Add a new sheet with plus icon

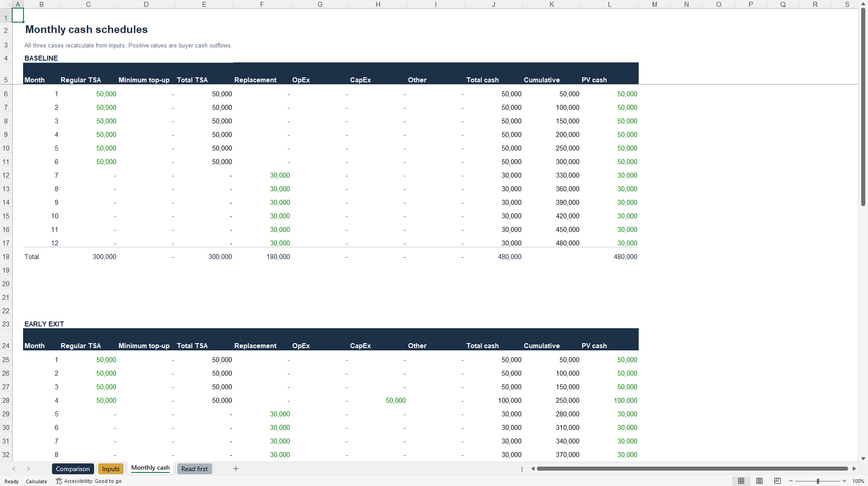[236, 469]
